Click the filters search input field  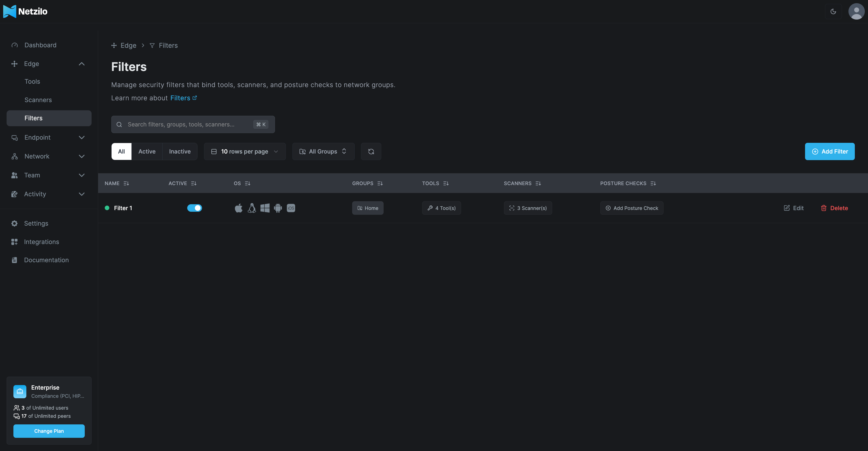click(x=192, y=124)
